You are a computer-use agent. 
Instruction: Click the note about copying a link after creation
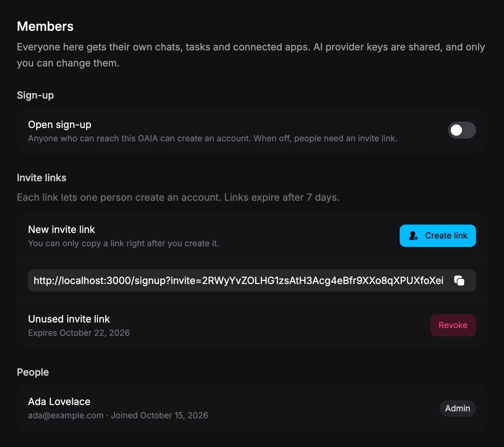pyautogui.click(x=124, y=243)
